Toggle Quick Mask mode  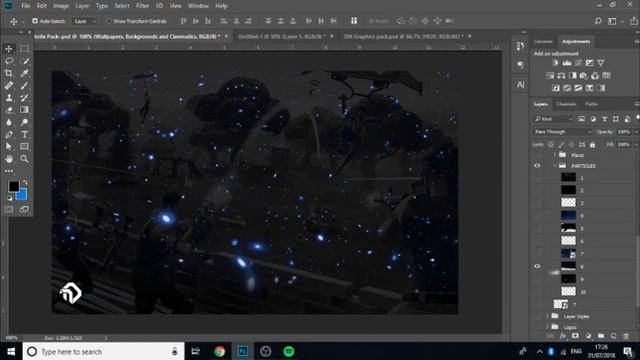tap(9, 209)
